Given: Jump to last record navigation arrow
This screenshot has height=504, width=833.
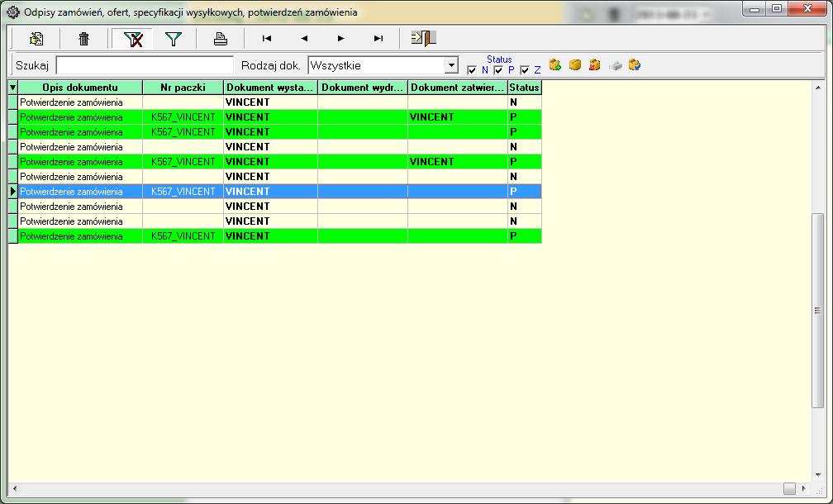Looking at the screenshot, I should click(378, 38).
